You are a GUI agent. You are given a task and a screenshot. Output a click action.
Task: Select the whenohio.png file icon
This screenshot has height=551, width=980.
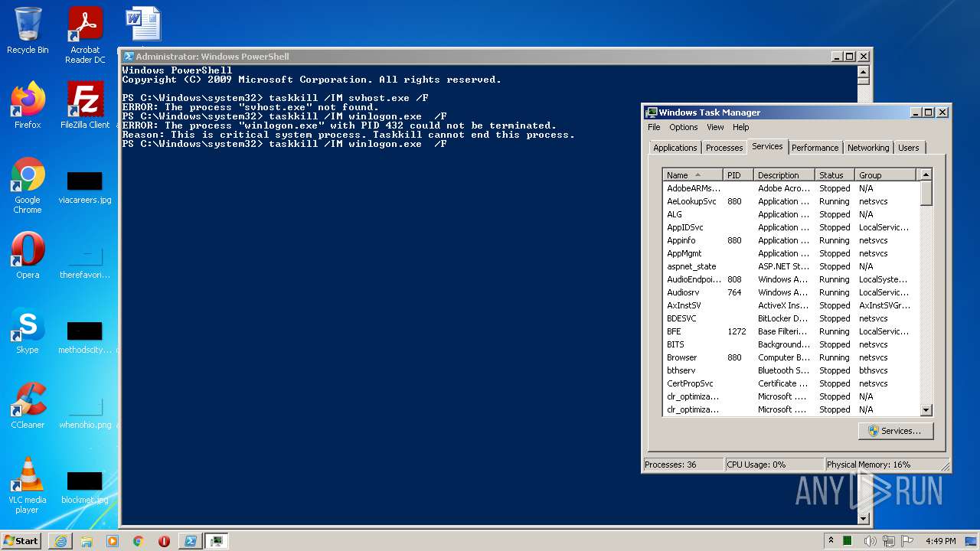tap(85, 412)
